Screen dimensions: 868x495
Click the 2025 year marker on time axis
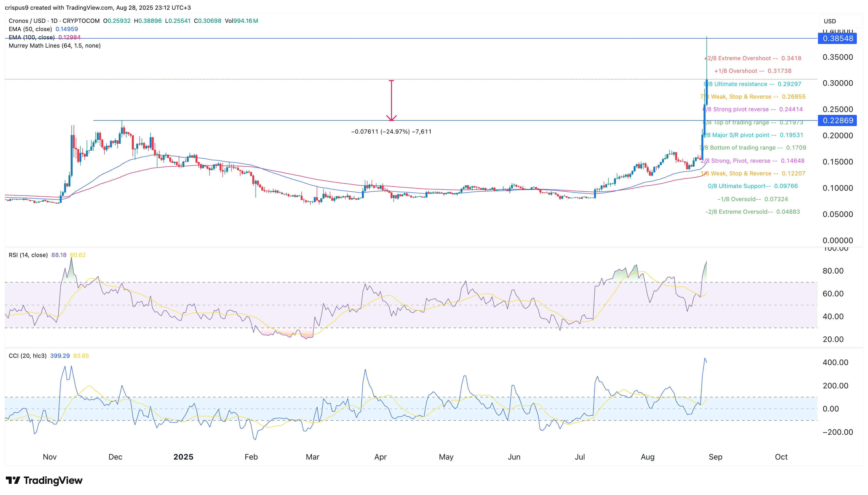point(183,457)
